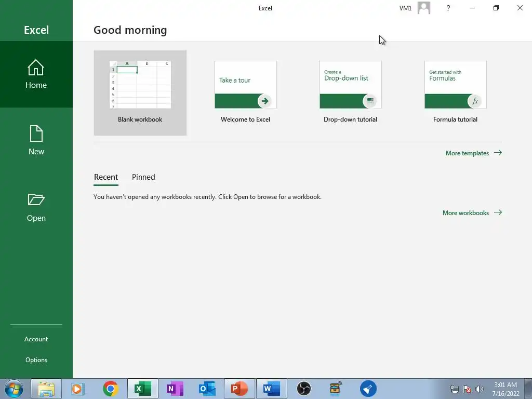
Task: Open the Drop-down list tutorial template
Action: tap(351, 85)
